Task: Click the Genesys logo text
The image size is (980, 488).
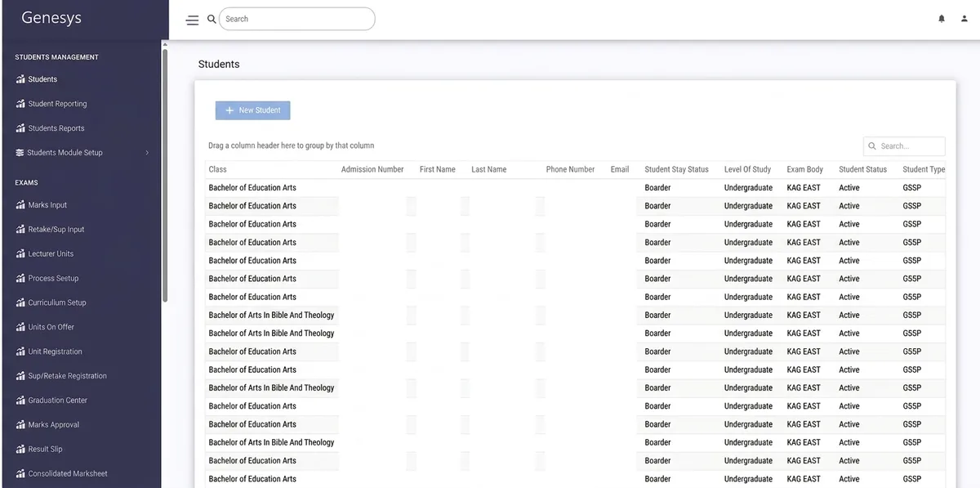Action: point(51,18)
